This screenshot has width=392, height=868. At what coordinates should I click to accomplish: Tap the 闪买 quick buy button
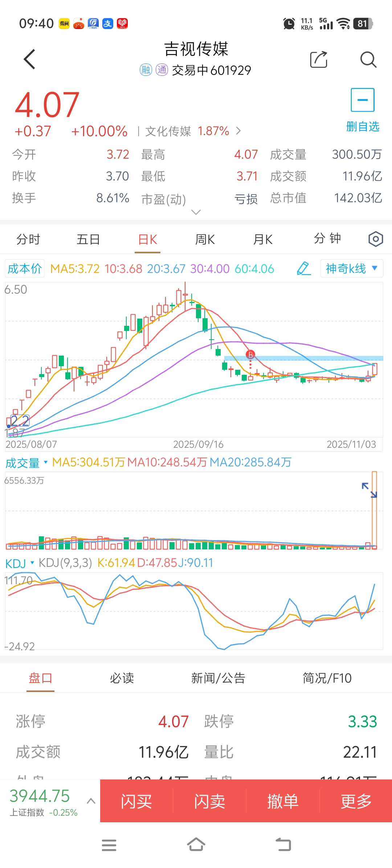(x=136, y=801)
